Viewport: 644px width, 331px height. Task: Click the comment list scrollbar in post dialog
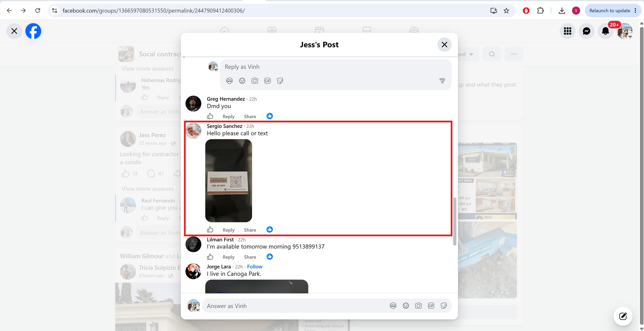455,221
